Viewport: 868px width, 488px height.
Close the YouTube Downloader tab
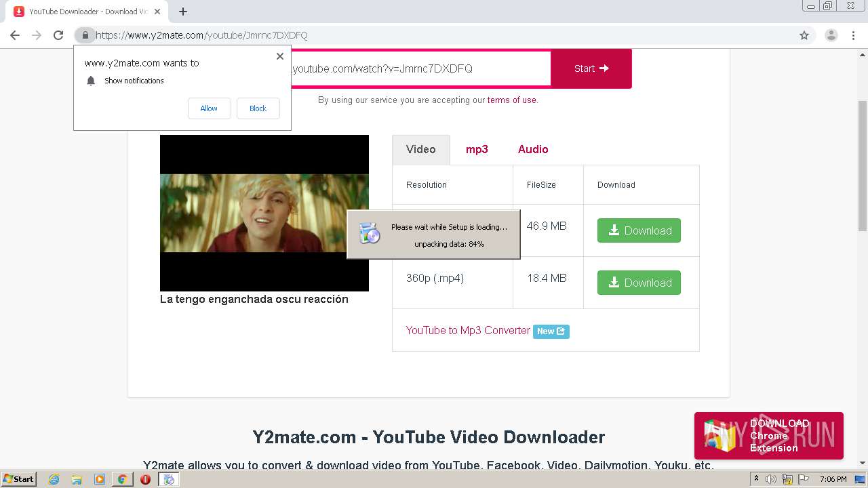158,12
